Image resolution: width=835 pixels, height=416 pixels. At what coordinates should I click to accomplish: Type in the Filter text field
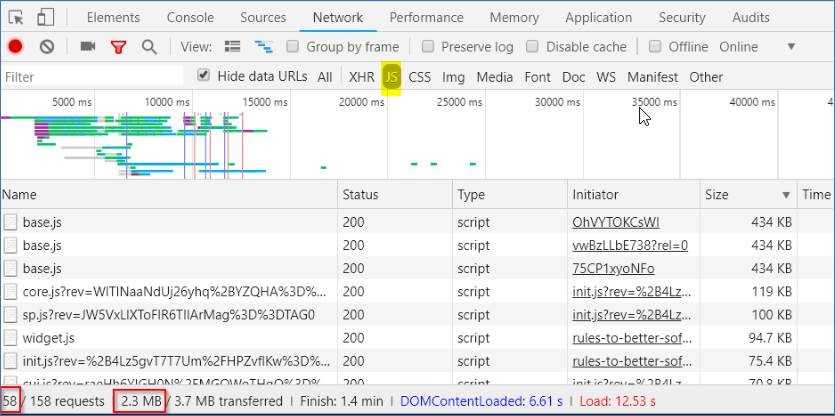point(90,77)
